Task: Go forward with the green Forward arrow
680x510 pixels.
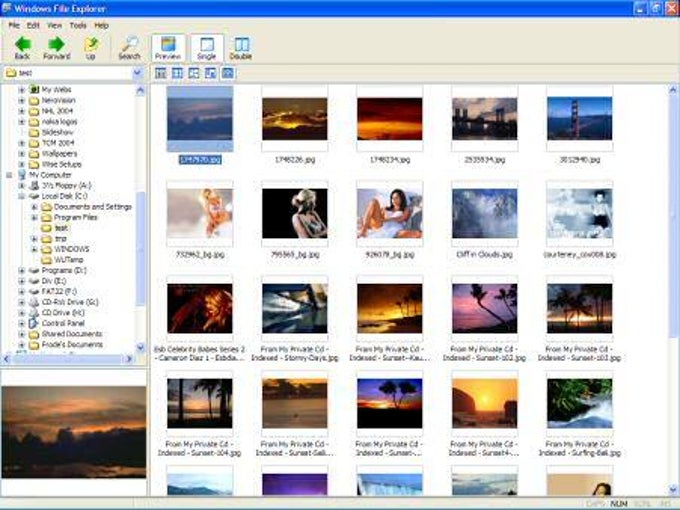Action: coord(56,47)
